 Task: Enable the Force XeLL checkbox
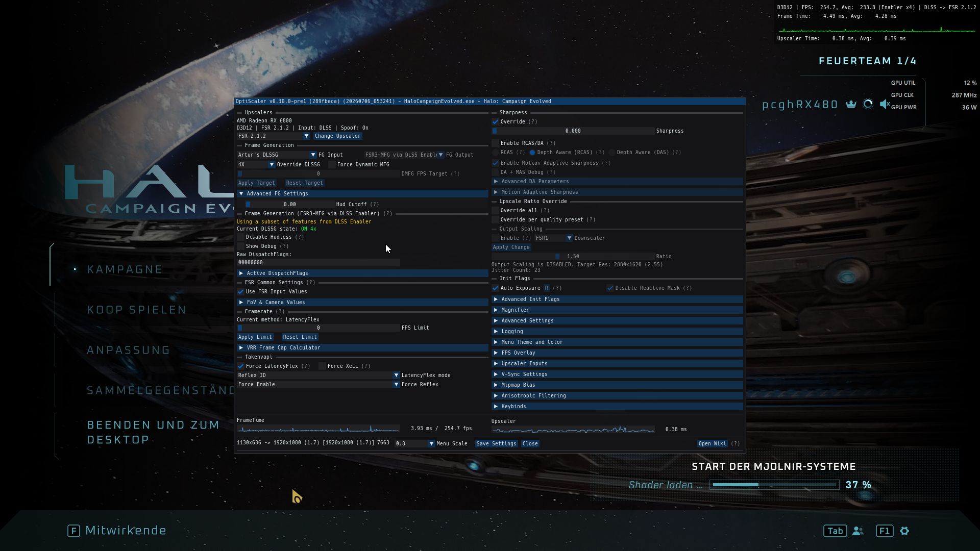tap(322, 366)
